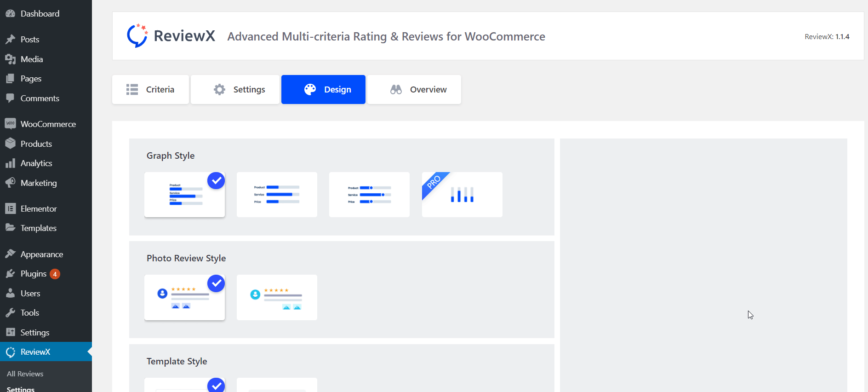Select second photo review style with teal avatar
Viewport: 868px width, 392px height.
point(277,298)
